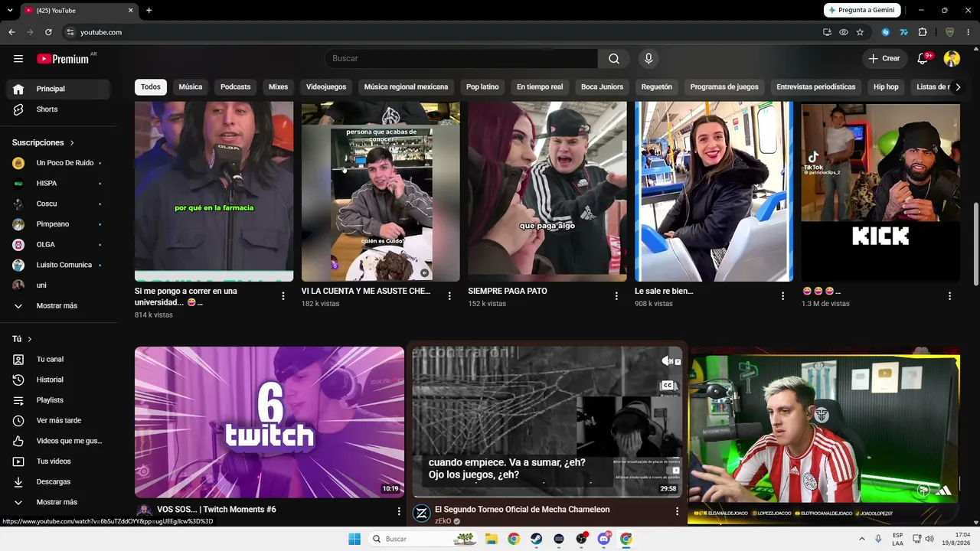Image resolution: width=980 pixels, height=551 pixels.
Task: Filter by Hip hop chip
Action: [x=886, y=87]
